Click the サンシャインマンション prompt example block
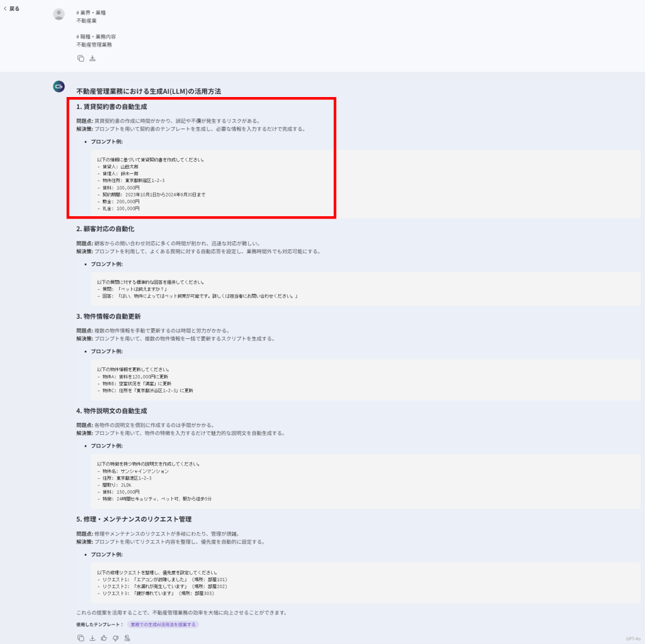Viewport: 645px width, 644px height. 365,481
